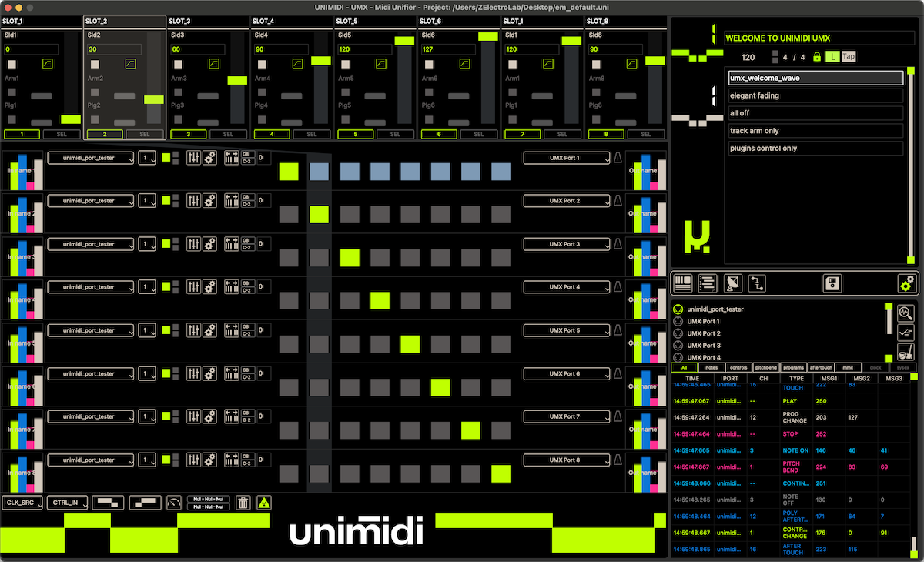Toggle curve button in SLOT_4
924x562 pixels.
click(297, 65)
